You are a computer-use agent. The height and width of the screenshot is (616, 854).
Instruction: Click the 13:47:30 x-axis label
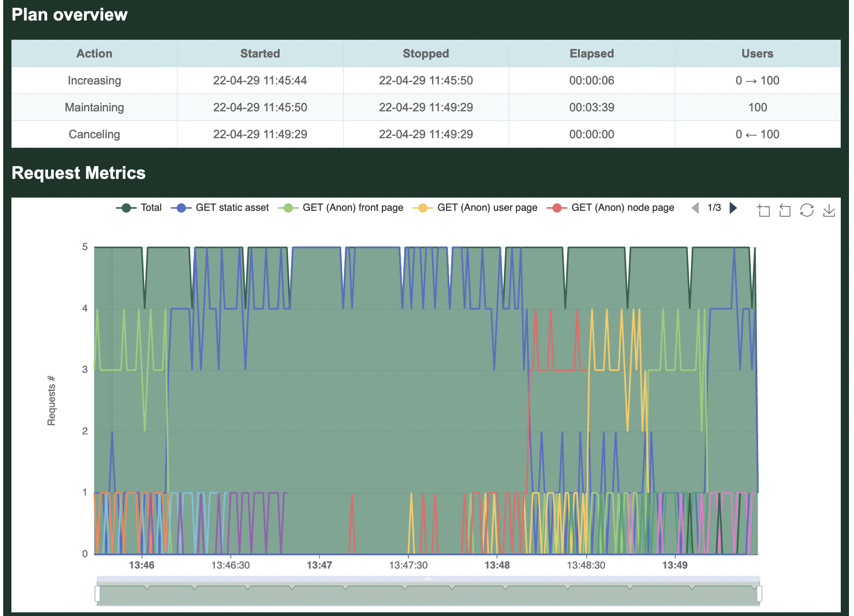click(x=408, y=565)
